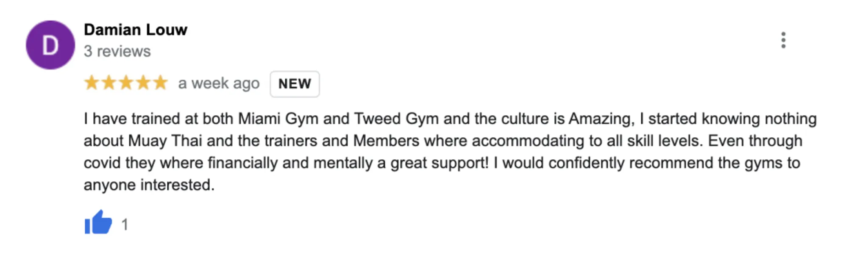Click "anyone interested." on the last line

tap(149, 185)
